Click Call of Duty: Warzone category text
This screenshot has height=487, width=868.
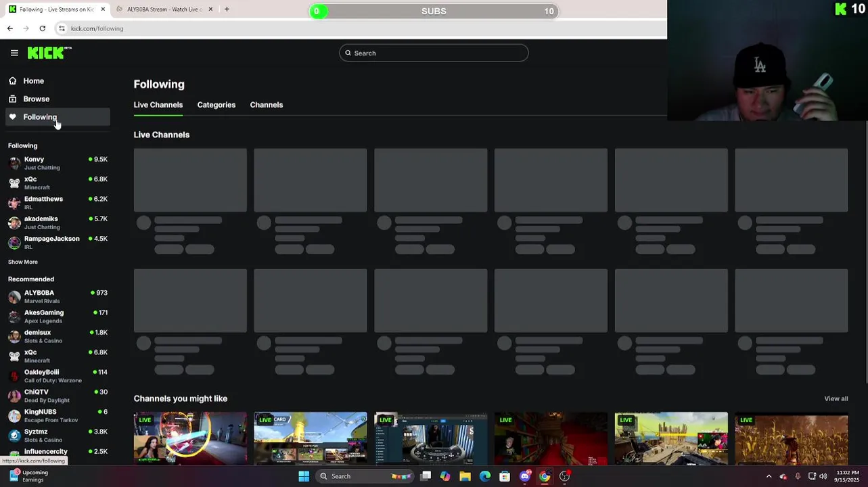pos(53,380)
